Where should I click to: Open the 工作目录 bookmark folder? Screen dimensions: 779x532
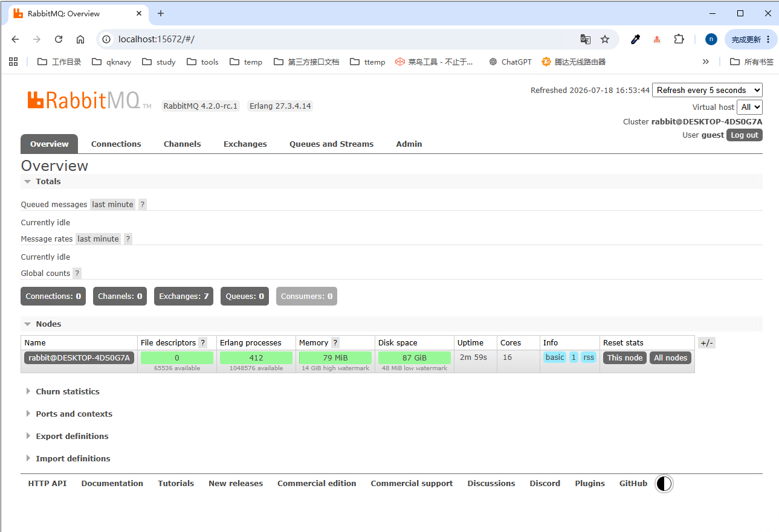(59, 62)
